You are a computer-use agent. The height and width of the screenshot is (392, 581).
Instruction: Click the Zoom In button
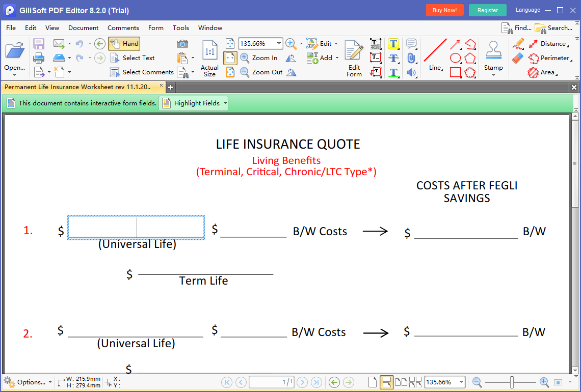[x=258, y=58]
